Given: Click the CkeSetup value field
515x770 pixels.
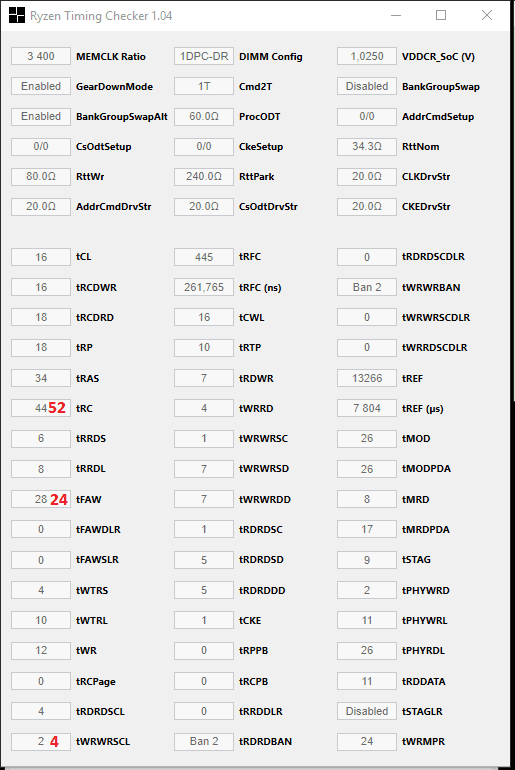Looking at the screenshot, I should (x=204, y=146).
